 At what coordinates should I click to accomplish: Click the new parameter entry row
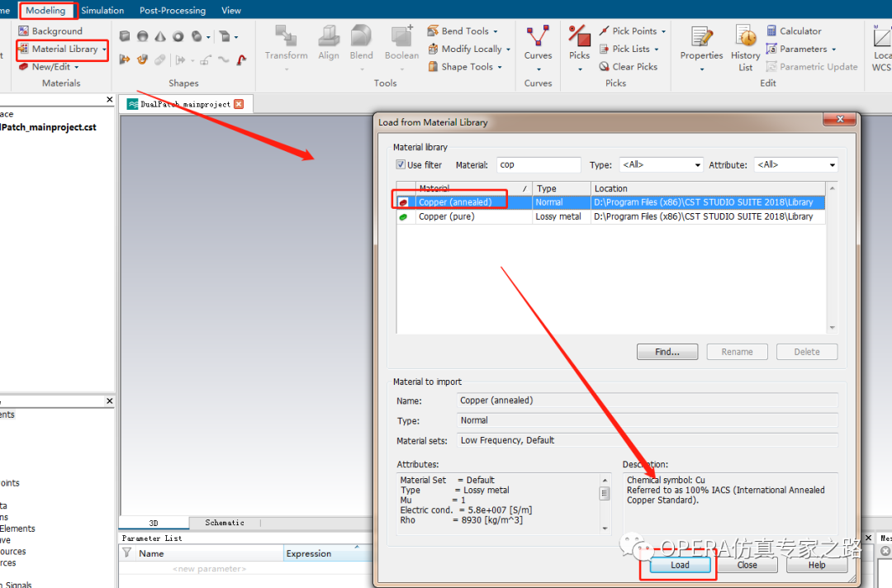point(209,569)
